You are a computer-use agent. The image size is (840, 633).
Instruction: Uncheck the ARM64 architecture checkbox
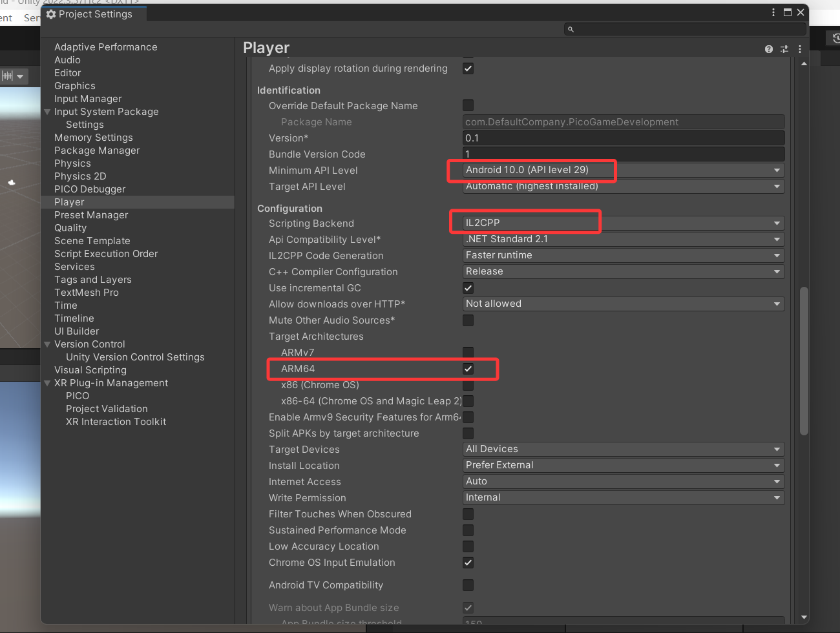468,369
